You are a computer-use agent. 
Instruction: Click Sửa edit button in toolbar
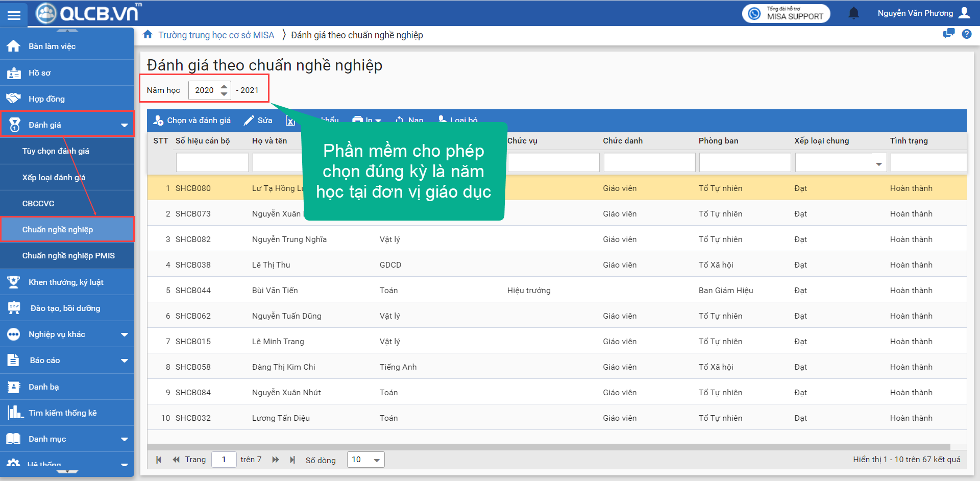(258, 121)
